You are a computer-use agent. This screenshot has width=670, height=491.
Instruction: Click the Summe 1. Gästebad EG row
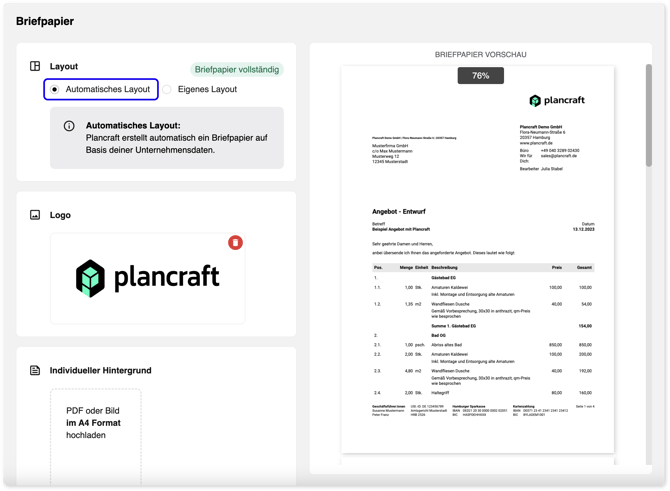pyautogui.click(x=483, y=326)
